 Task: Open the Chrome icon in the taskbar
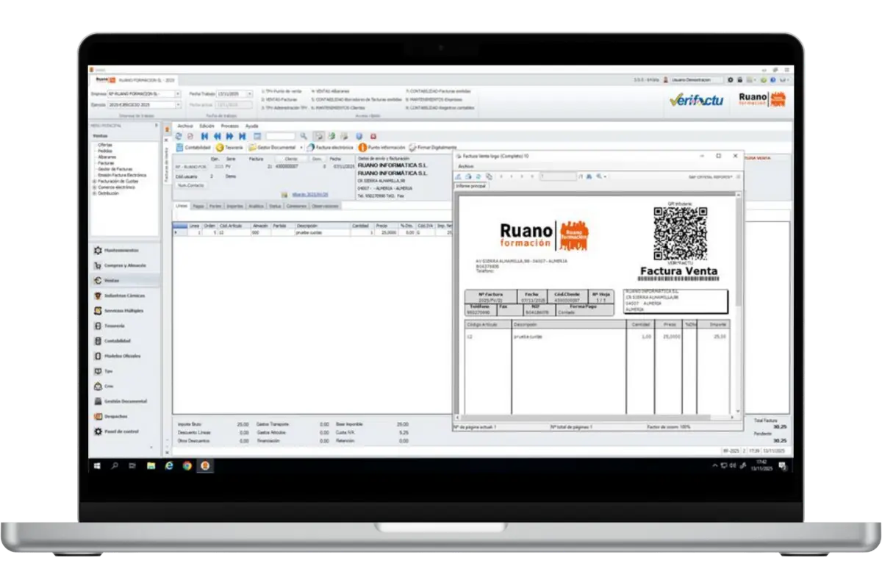(187, 466)
